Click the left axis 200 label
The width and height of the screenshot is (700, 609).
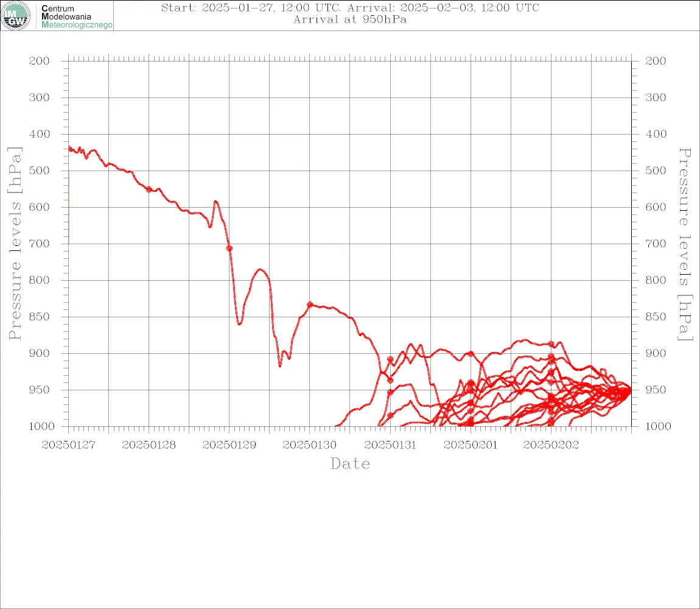coord(40,61)
